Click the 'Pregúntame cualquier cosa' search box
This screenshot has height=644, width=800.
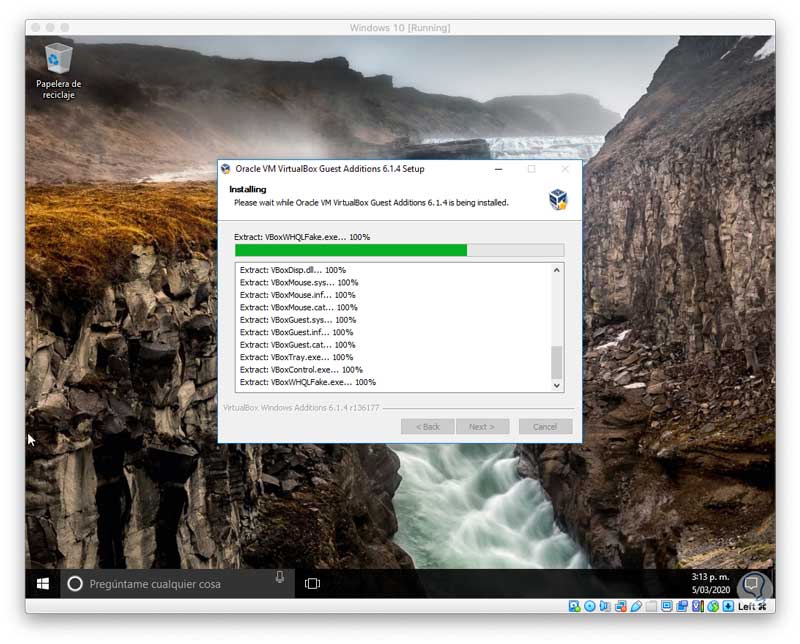(x=178, y=583)
